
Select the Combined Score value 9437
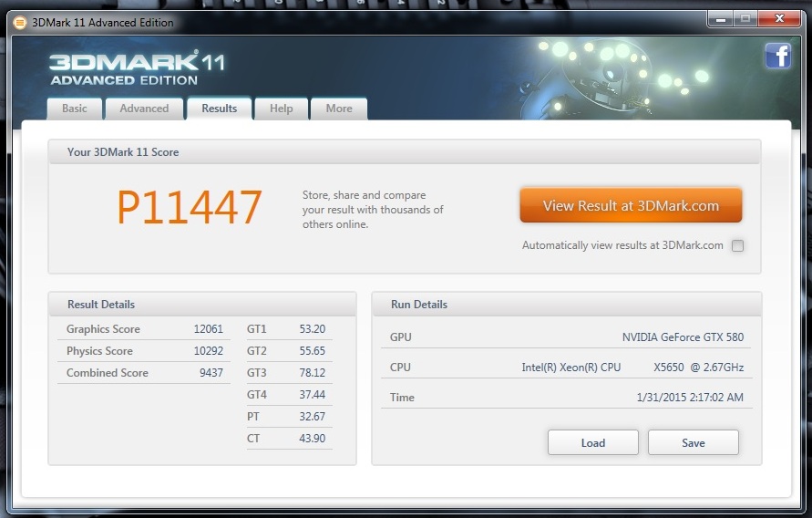pyautogui.click(x=211, y=372)
